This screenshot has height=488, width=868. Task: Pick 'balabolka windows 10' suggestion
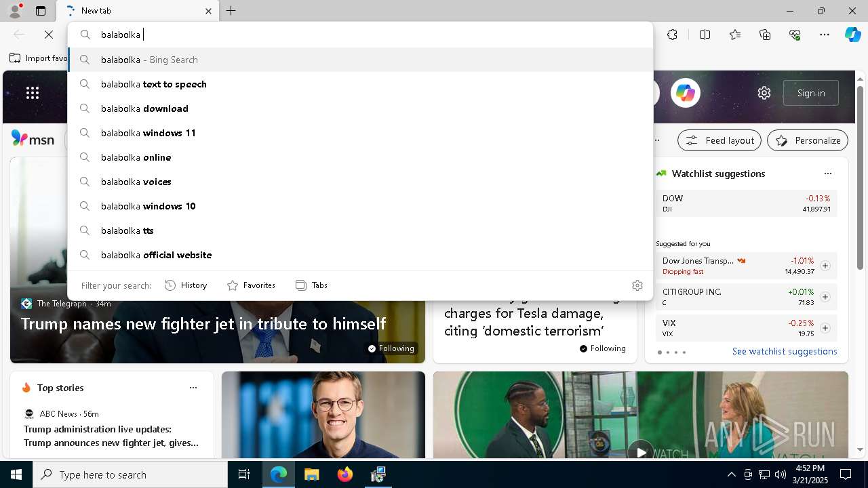(360, 206)
